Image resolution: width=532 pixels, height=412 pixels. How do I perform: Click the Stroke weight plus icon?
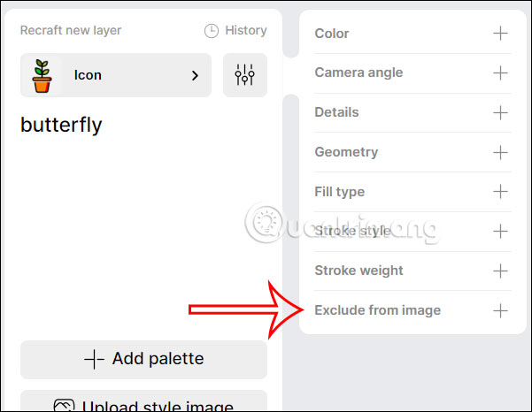[500, 271]
